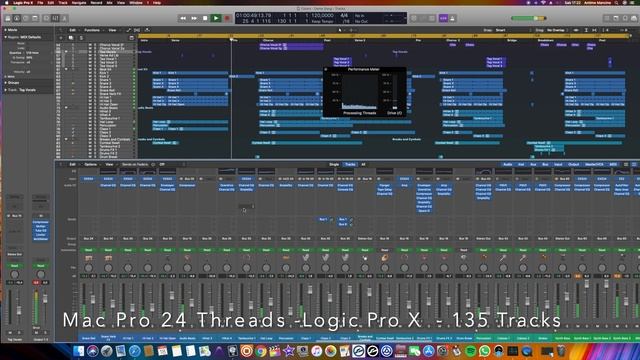This screenshot has width=640, height=360.
Task: Click the Duplicate Track button
Action: [x=71, y=38]
